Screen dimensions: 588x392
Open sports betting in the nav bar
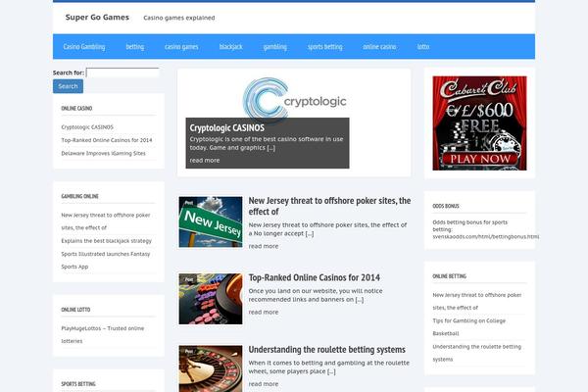(x=325, y=46)
